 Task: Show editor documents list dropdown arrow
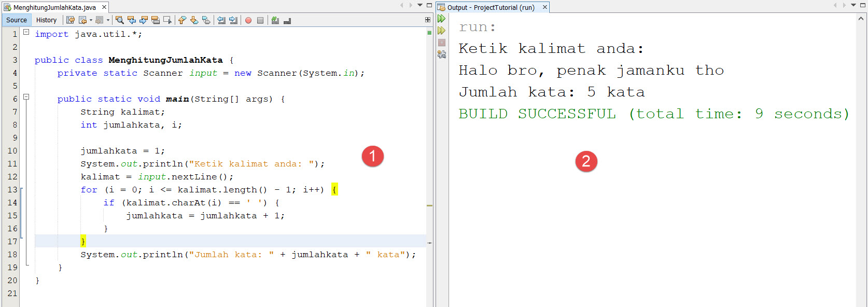pos(420,5)
